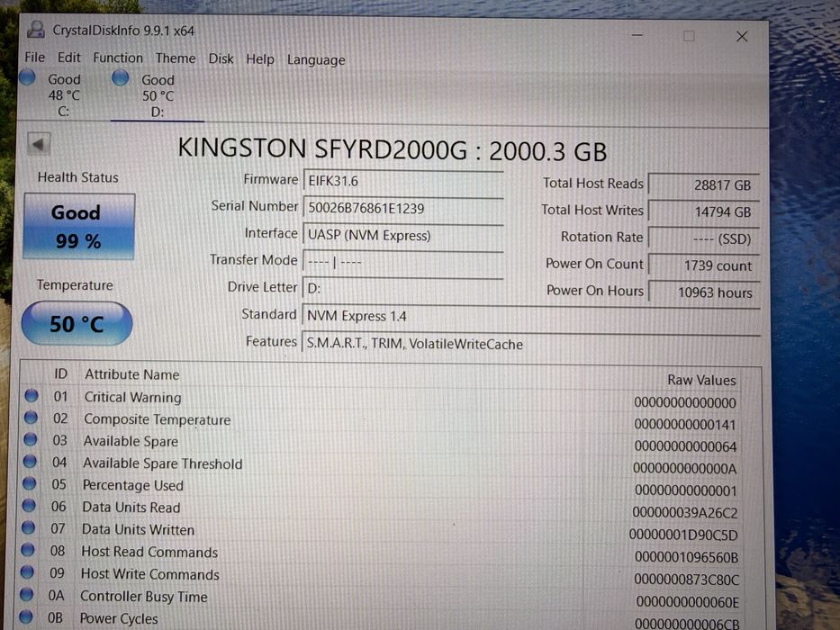This screenshot has width=840, height=630.
Task: Click the 50 °C temperature button
Action: 77,323
